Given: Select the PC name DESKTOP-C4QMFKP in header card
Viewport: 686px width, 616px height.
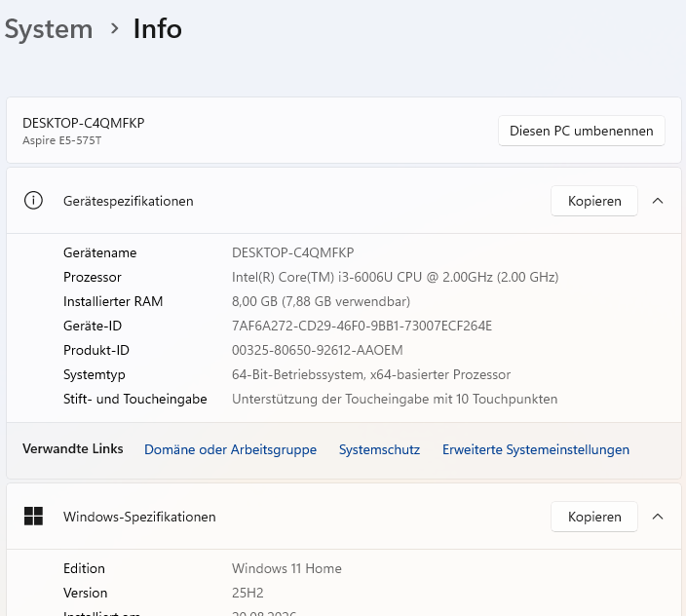Looking at the screenshot, I should click(84, 123).
